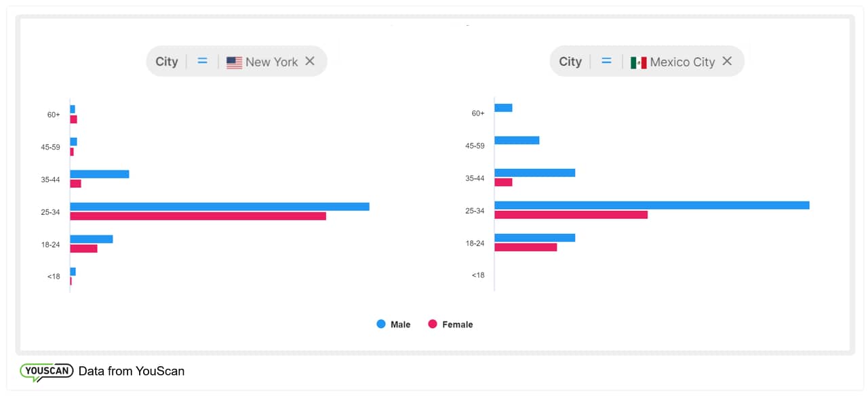Select Mexico City female 25-34 bar
The image size is (868, 398).
click(571, 215)
